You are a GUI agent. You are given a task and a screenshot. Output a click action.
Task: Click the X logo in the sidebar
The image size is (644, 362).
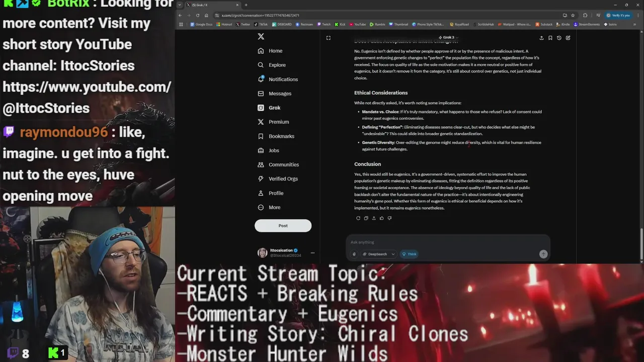261,37
